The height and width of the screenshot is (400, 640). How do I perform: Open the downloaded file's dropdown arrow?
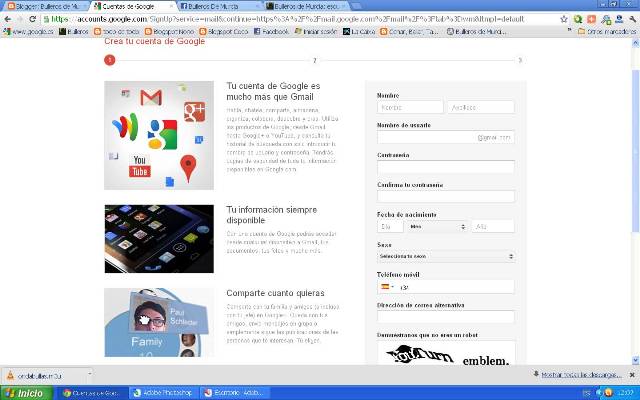[x=89, y=375]
